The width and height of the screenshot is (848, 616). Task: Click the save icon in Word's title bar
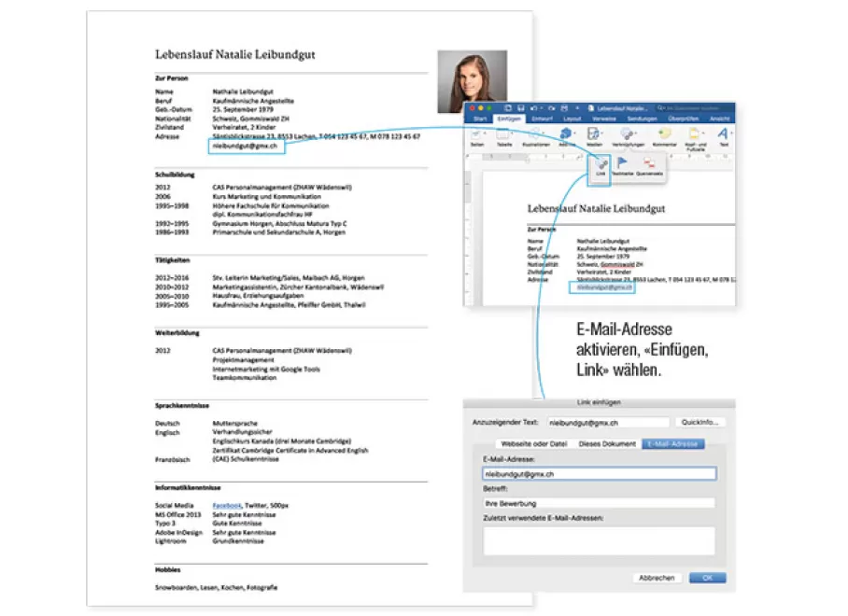[x=520, y=108]
